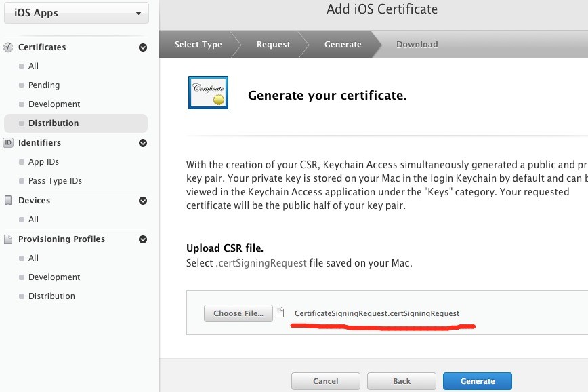
Task: Collapse the Provisioning Profiles section chevron
Action: (x=143, y=239)
